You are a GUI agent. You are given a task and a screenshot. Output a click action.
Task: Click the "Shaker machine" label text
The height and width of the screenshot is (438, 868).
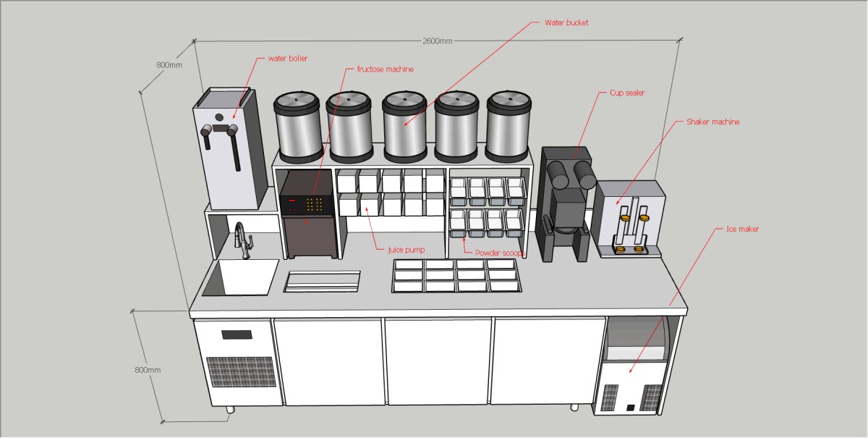(712, 122)
